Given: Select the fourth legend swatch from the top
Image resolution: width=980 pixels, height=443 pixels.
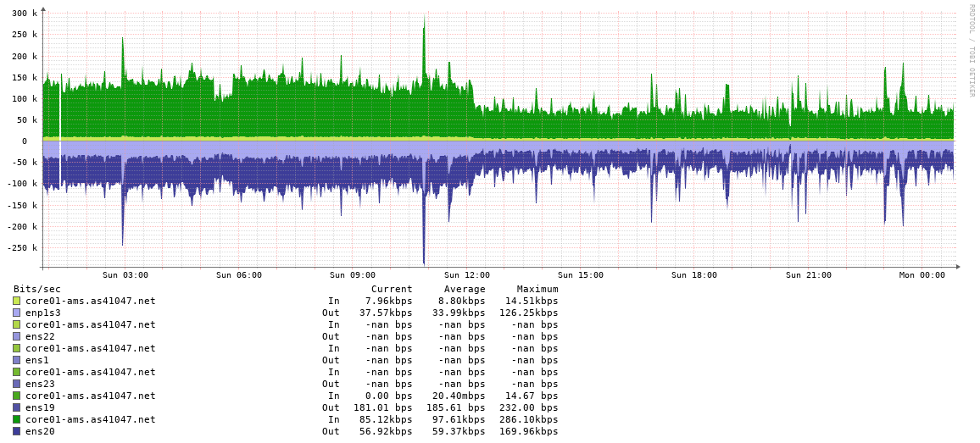Looking at the screenshot, I should (16, 336).
